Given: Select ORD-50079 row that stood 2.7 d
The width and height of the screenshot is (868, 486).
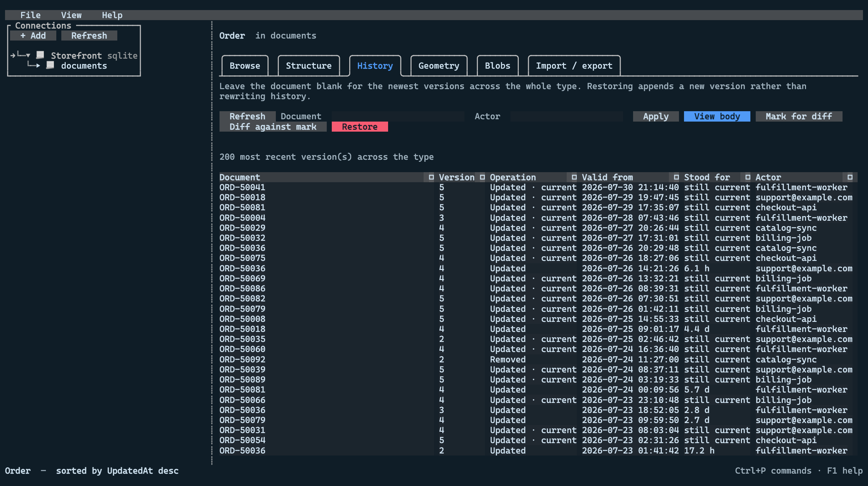Looking at the screenshot, I should 538,420.
